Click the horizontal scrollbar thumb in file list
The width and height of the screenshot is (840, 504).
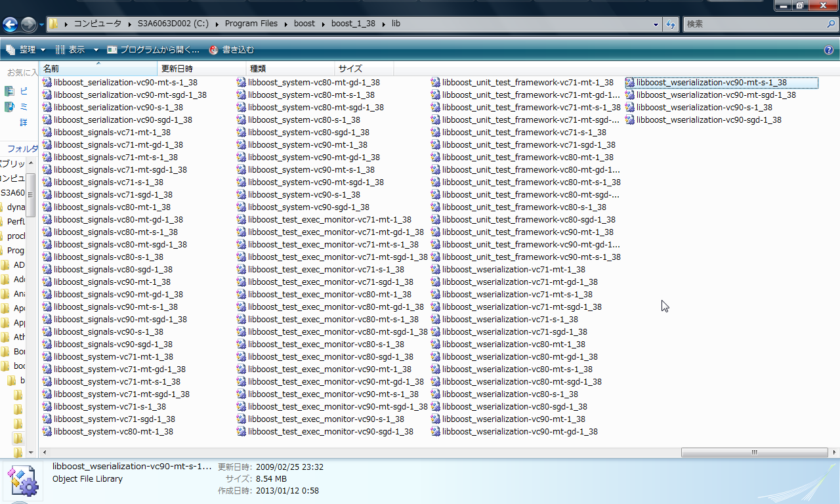point(754,452)
